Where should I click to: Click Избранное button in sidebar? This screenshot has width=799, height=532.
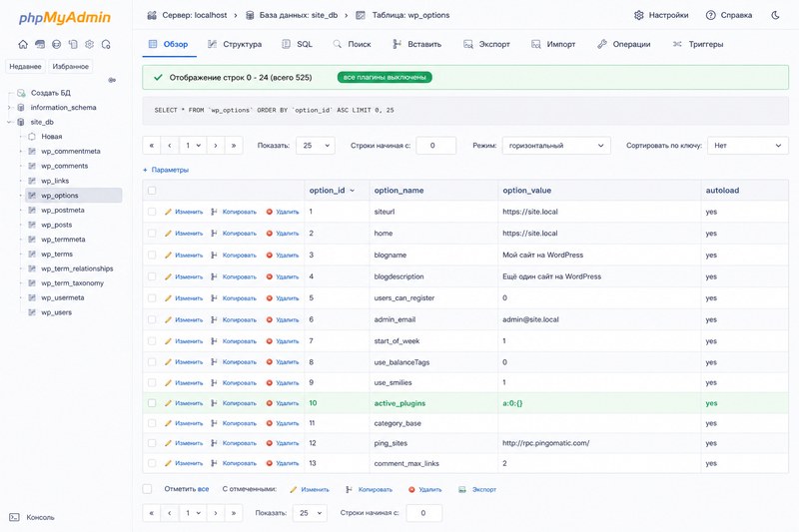pyautogui.click(x=70, y=66)
